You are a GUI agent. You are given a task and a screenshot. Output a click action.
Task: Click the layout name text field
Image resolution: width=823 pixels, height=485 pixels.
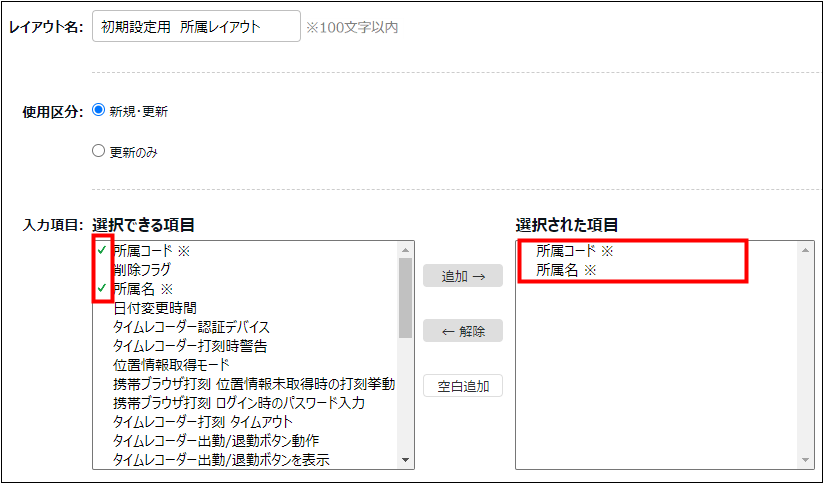pos(196,27)
